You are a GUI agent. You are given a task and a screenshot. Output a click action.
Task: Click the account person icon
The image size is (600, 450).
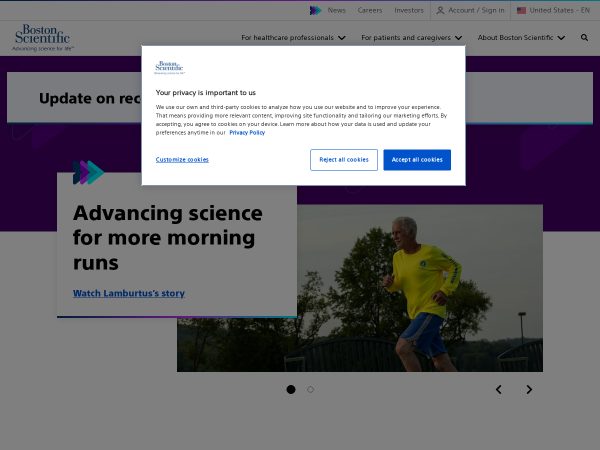point(440,10)
